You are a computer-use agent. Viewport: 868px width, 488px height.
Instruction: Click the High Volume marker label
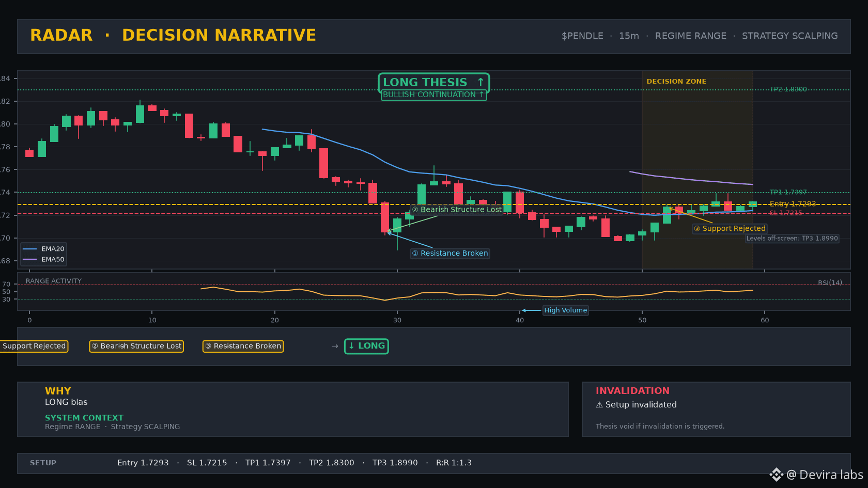tap(565, 310)
